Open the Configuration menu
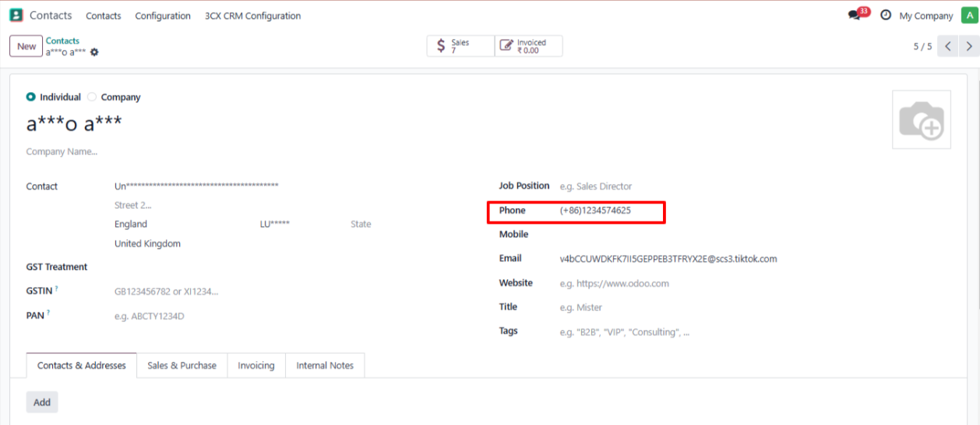This screenshot has height=425, width=980. click(x=162, y=16)
